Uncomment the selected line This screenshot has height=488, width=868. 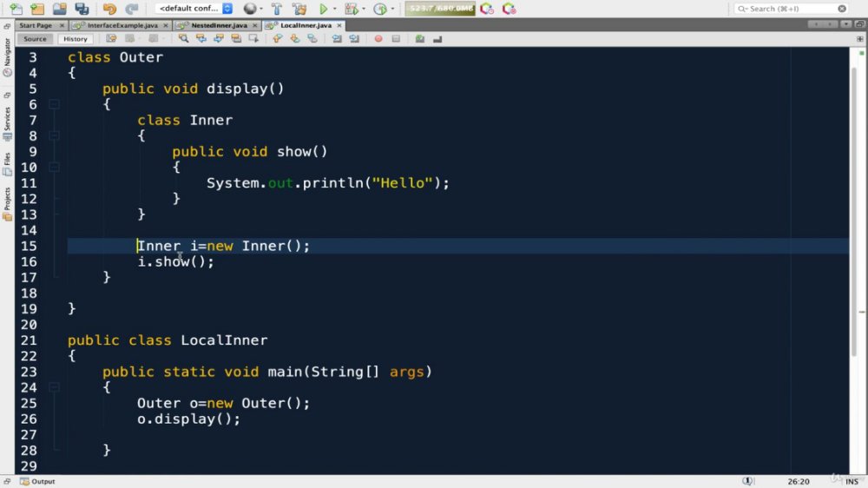(437, 39)
